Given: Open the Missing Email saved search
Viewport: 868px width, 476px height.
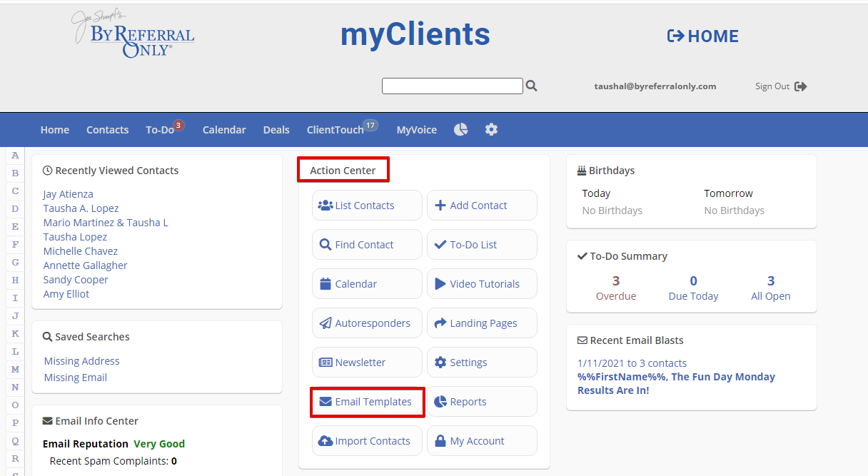Looking at the screenshot, I should (x=76, y=378).
